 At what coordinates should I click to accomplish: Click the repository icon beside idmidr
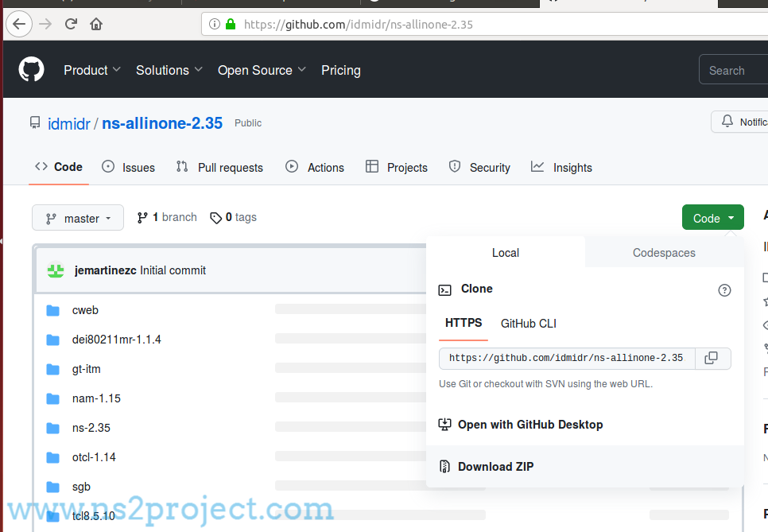coord(35,122)
